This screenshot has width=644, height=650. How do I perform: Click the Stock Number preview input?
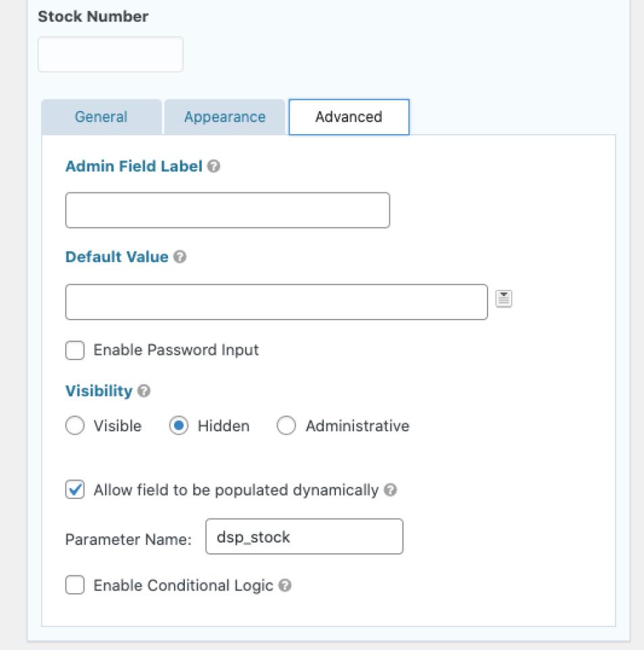tap(110, 55)
